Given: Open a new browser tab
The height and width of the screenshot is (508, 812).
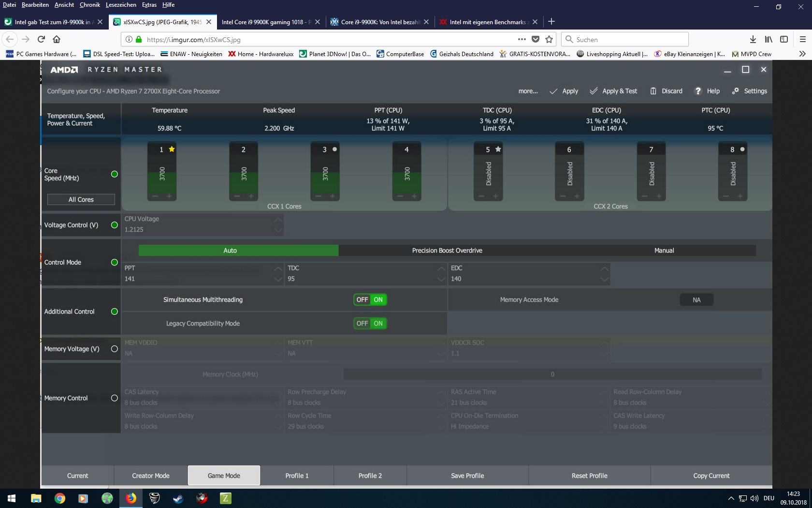Looking at the screenshot, I should (551, 21).
